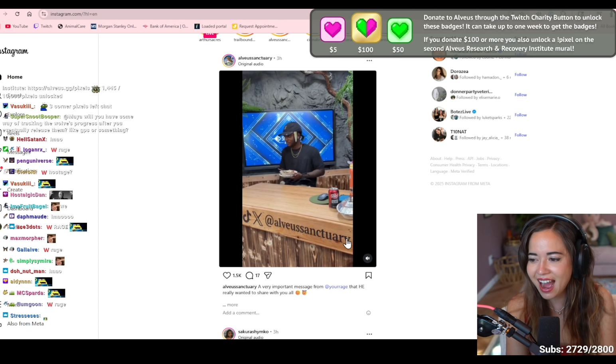Follow donnerpartyveteri...
Screen dimensions: 616x364
coord(521,95)
